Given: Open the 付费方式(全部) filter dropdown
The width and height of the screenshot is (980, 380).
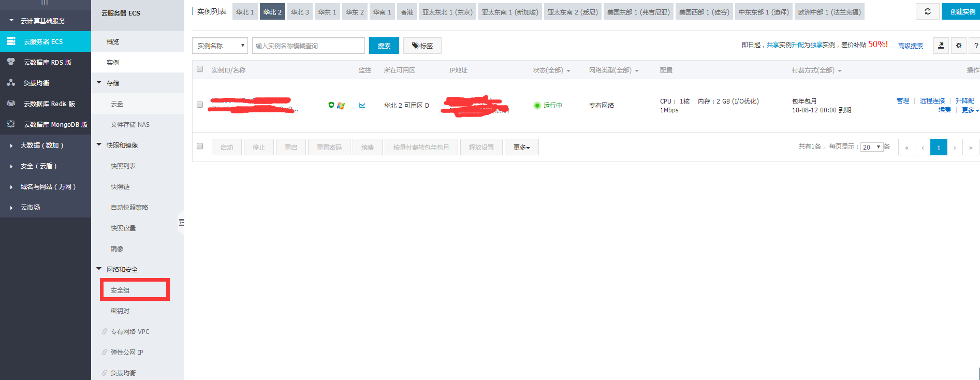Looking at the screenshot, I should click(817, 70).
